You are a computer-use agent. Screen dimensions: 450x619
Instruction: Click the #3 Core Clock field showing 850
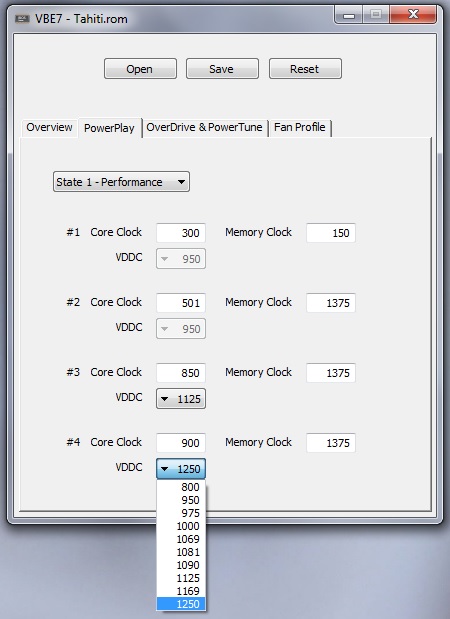pos(181,373)
